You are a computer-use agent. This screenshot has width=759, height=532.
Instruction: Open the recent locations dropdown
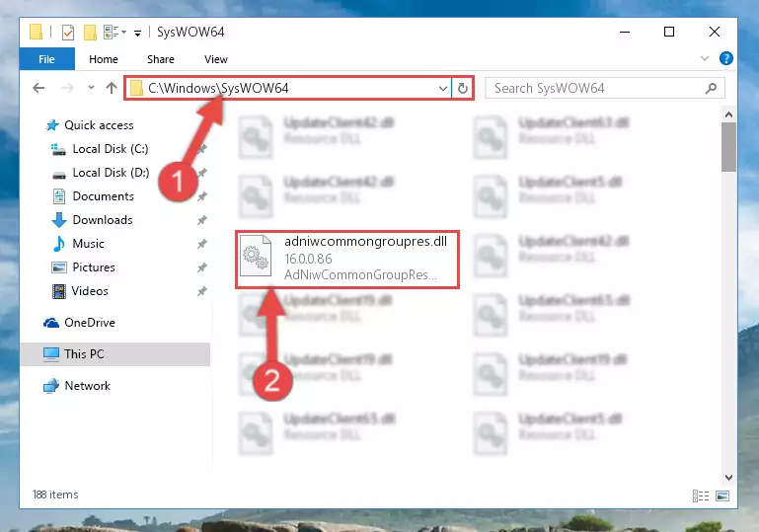point(91,88)
